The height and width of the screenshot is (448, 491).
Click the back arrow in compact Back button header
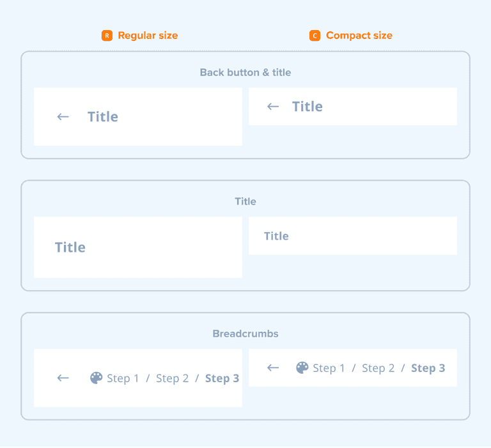[x=273, y=106]
